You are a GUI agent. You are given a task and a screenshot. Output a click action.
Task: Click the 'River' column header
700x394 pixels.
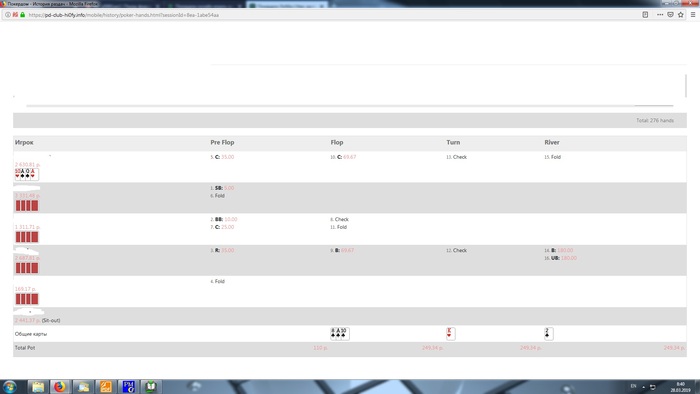(552, 142)
